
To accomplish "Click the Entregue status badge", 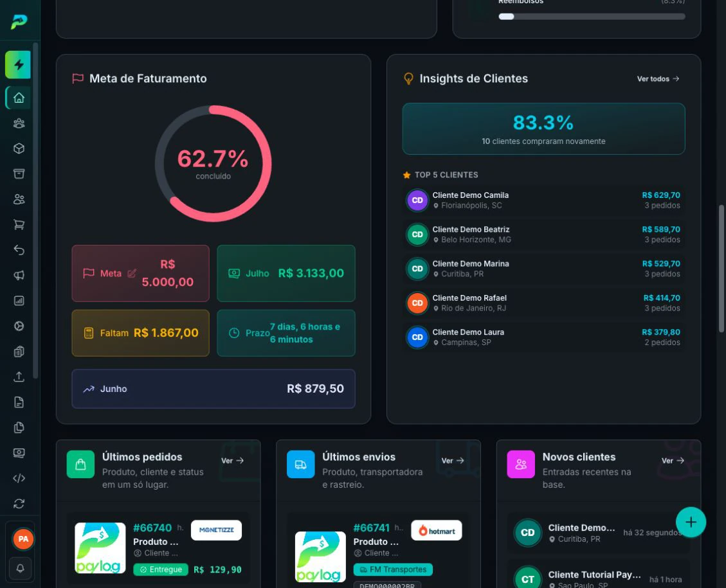I will tap(161, 569).
